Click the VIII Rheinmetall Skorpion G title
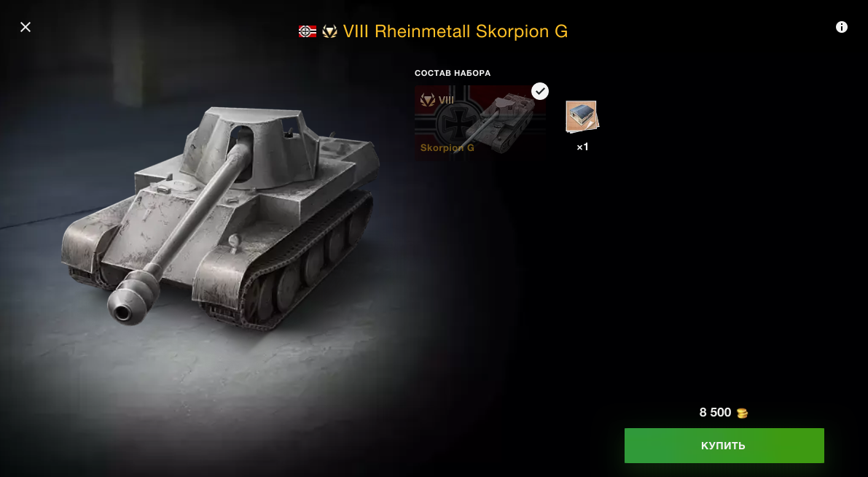Screen dimensions: 868x477 point(455,31)
